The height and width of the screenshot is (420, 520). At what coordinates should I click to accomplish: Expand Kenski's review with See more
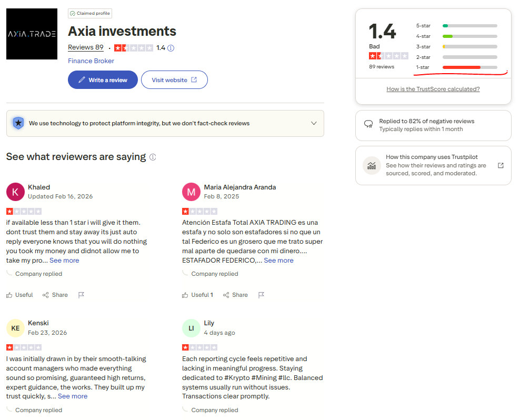(x=73, y=396)
